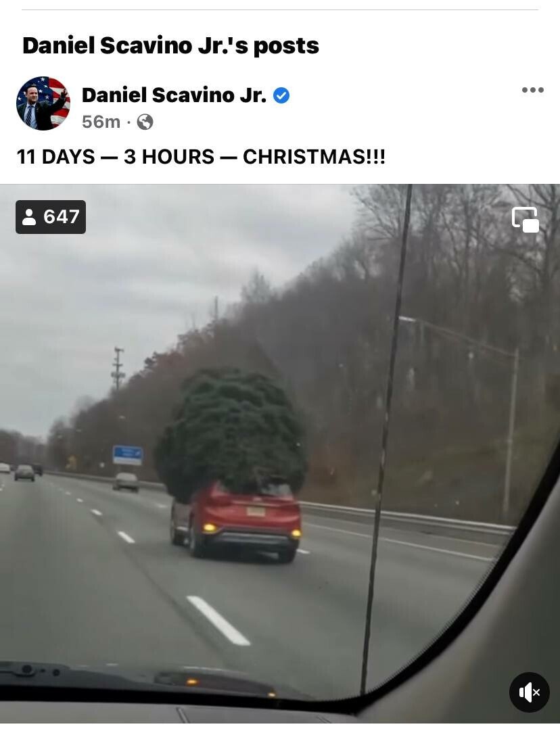The width and height of the screenshot is (560, 737).
Task: Click the "11 DAYS — 3 HOURS — CHRISTMAS!!!" caption
Action: pos(202,156)
